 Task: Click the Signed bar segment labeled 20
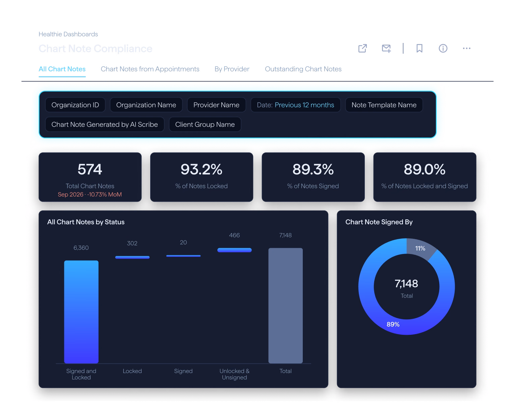tap(183, 256)
